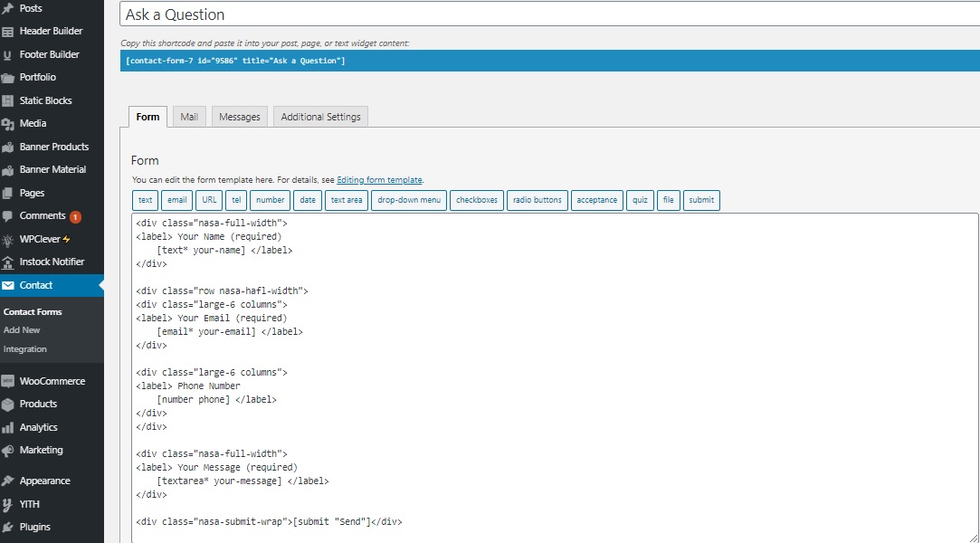Click the Marketing megaphone icon

[x=7, y=451]
